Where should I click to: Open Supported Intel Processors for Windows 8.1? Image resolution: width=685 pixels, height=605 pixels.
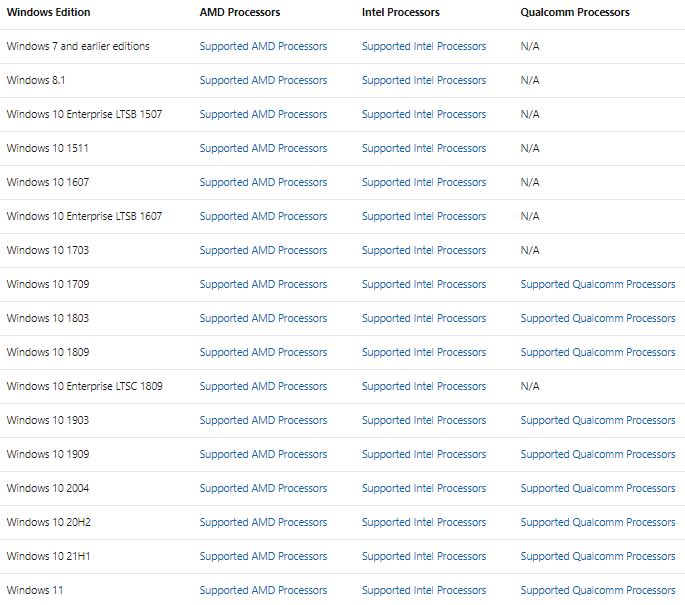click(424, 80)
